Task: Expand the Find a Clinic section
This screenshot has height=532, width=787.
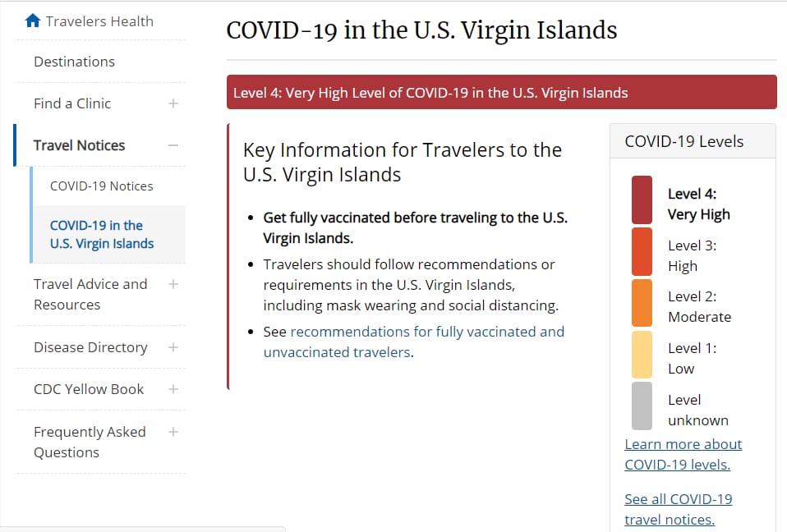Action: click(173, 103)
